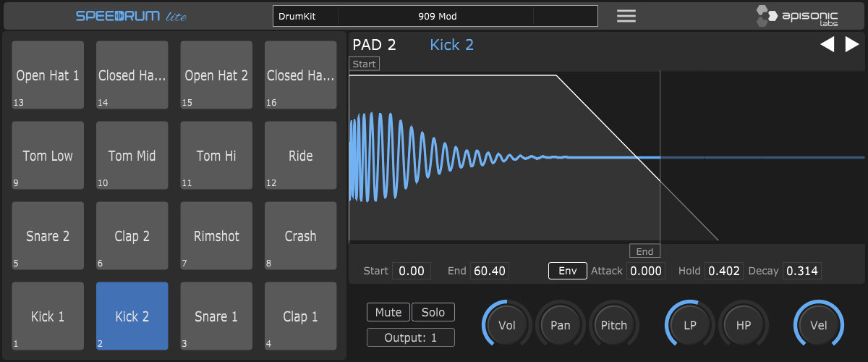The width and height of the screenshot is (868, 362).
Task: Click the Start sample marker handle
Action: (364, 64)
